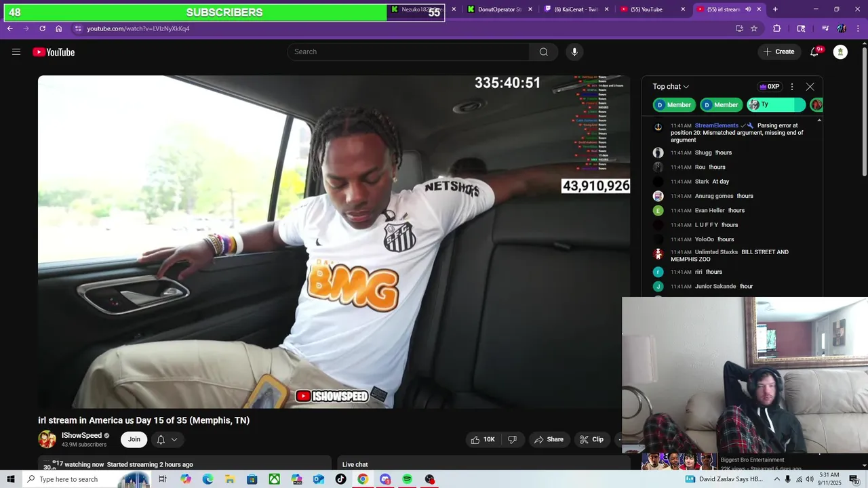Open the IShowSpeed channel name link
The width and height of the screenshot is (868, 488).
[x=81, y=435]
